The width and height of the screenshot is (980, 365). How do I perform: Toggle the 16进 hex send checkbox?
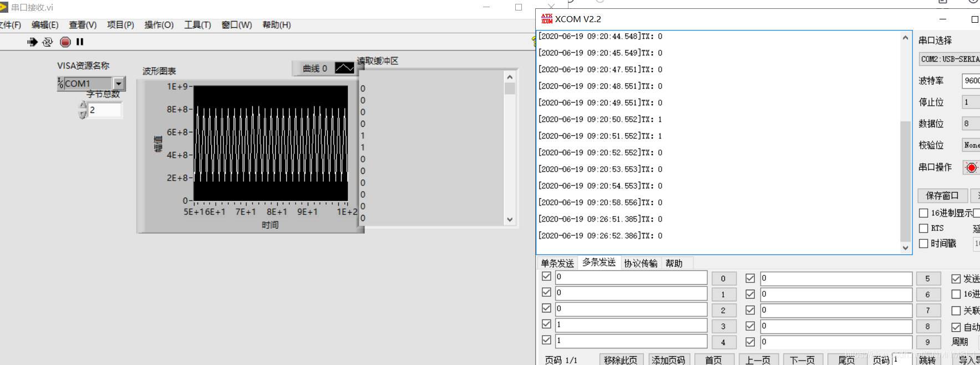[x=956, y=294]
